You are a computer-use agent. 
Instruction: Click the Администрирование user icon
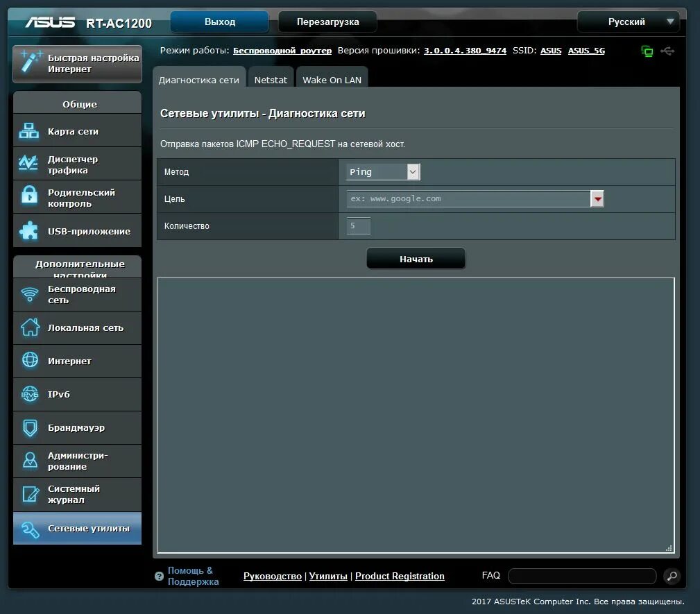30,461
